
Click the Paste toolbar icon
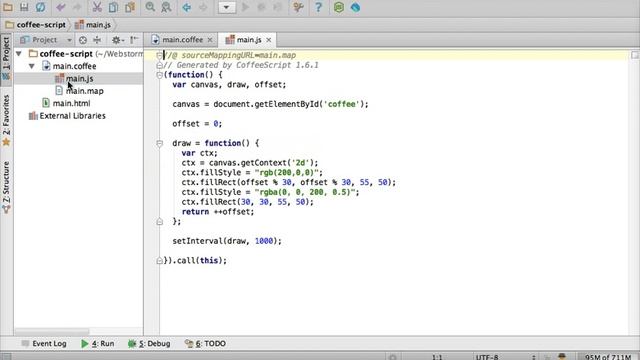pyautogui.click(x=130, y=7)
